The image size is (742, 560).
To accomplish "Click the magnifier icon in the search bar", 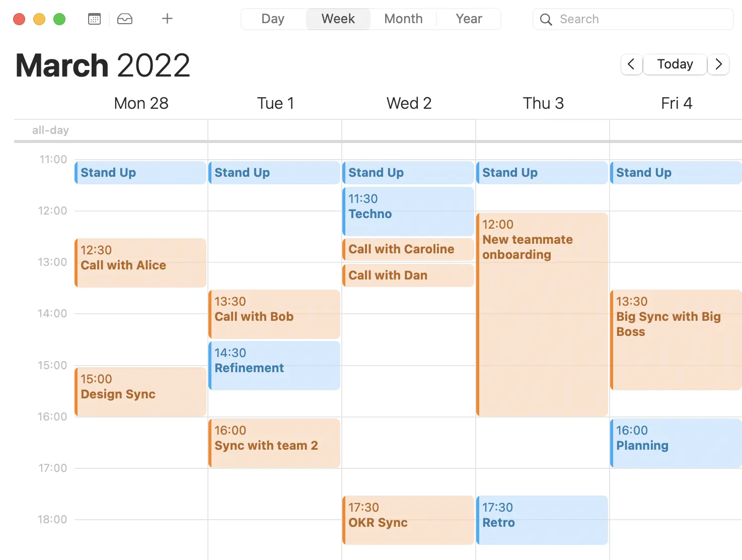I will pos(546,19).
